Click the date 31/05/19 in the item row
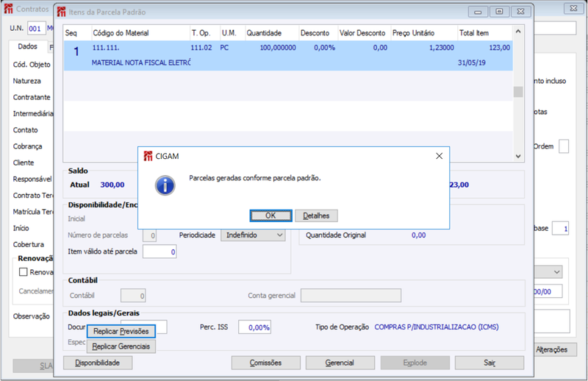 click(471, 63)
